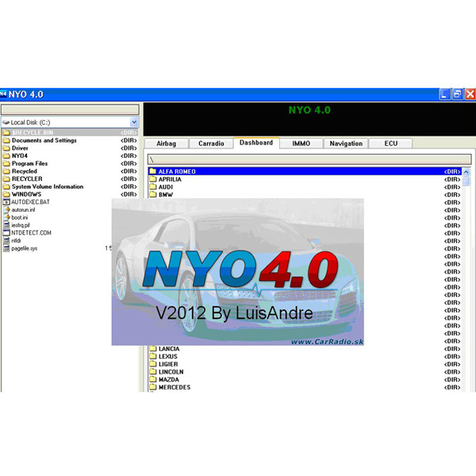Viewport: 476px width, 476px height.
Task: Select the Navigation tab
Action: click(x=346, y=144)
